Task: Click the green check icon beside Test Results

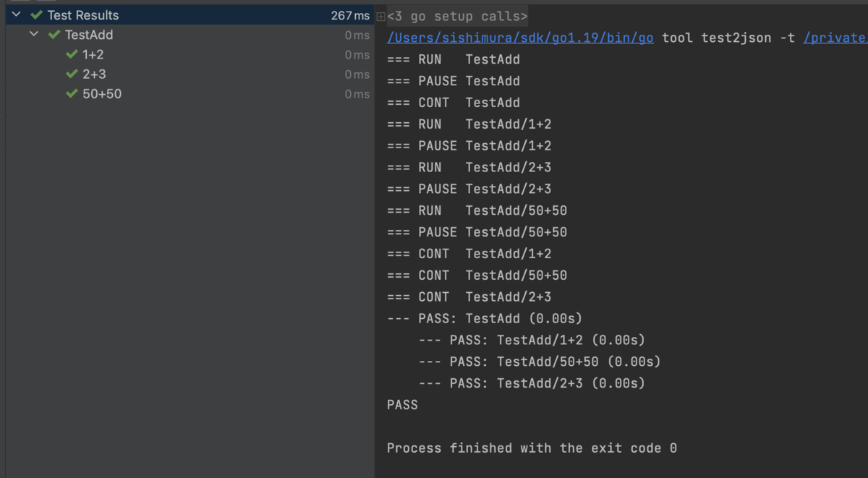Action: point(36,14)
